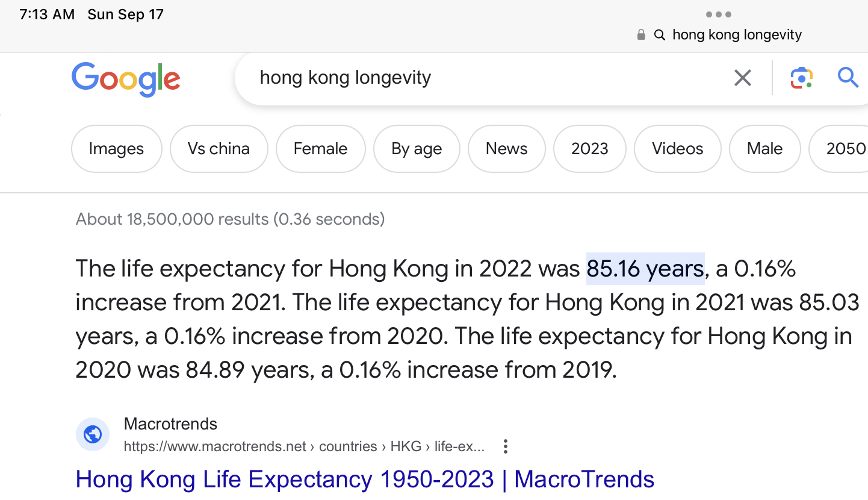Select the "Vs china" filter chip
Screen dimensions: 868x500
[219, 149]
